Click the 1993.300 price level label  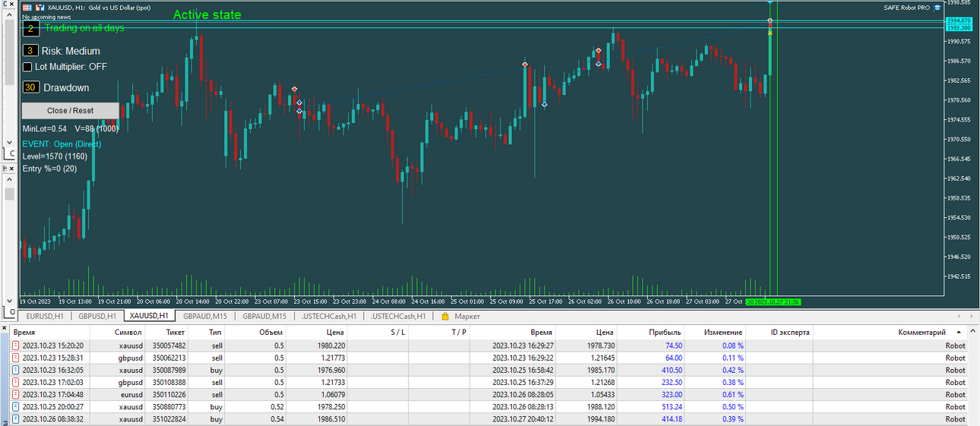pyautogui.click(x=959, y=27)
